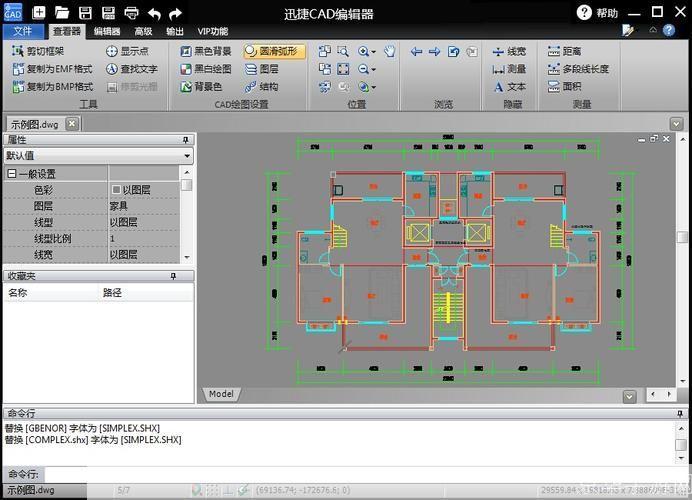The width and height of the screenshot is (692, 500).
Task: Click the zoom window magnifier icon
Action: coord(343,51)
